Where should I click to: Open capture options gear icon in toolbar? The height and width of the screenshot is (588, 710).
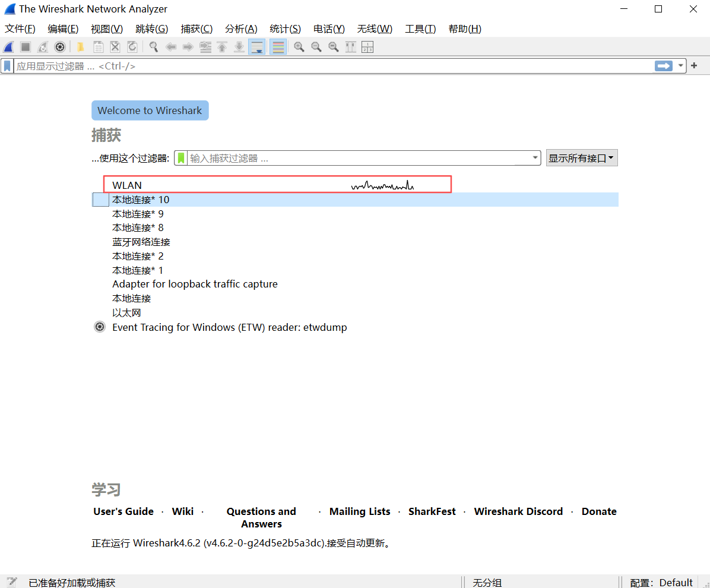coord(60,47)
